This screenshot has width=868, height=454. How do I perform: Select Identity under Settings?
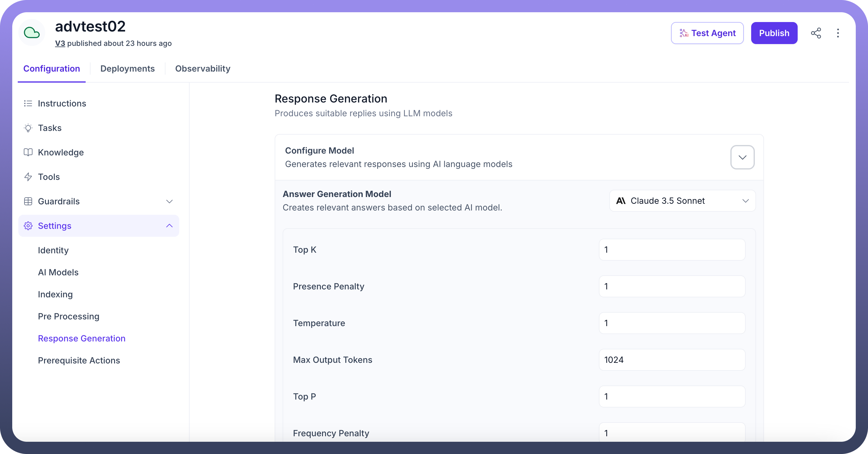[x=53, y=251]
